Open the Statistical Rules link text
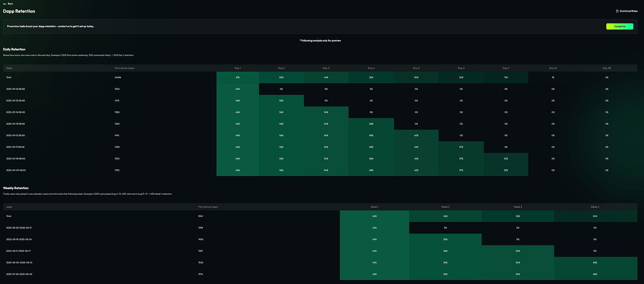Viewport: 644px width, 284px height. [x=628, y=11]
